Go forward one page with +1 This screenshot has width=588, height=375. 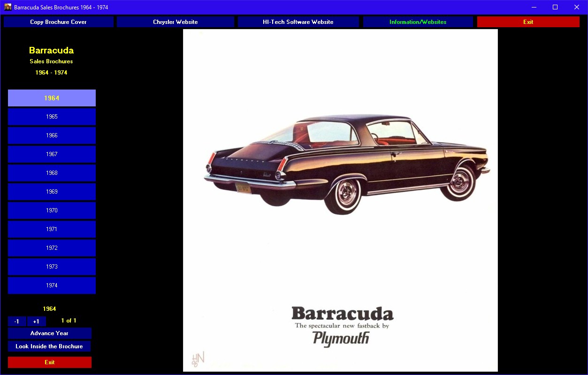pyautogui.click(x=36, y=322)
